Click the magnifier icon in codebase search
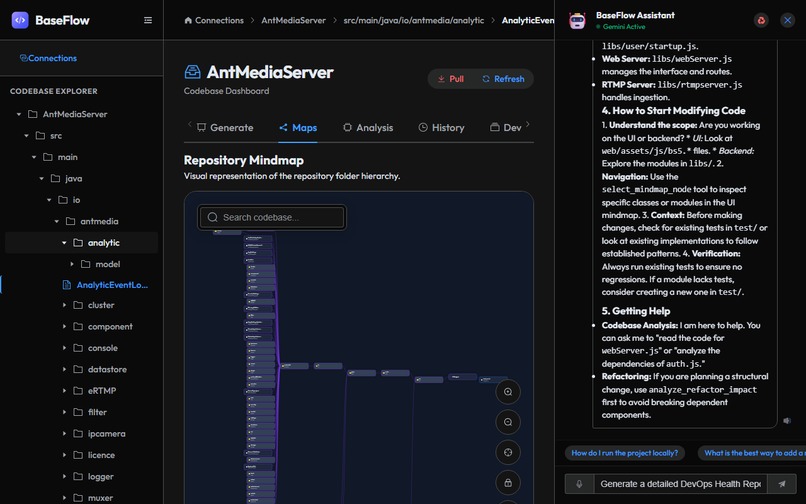Image resolution: width=806 pixels, height=504 pixels. point(213,217)
